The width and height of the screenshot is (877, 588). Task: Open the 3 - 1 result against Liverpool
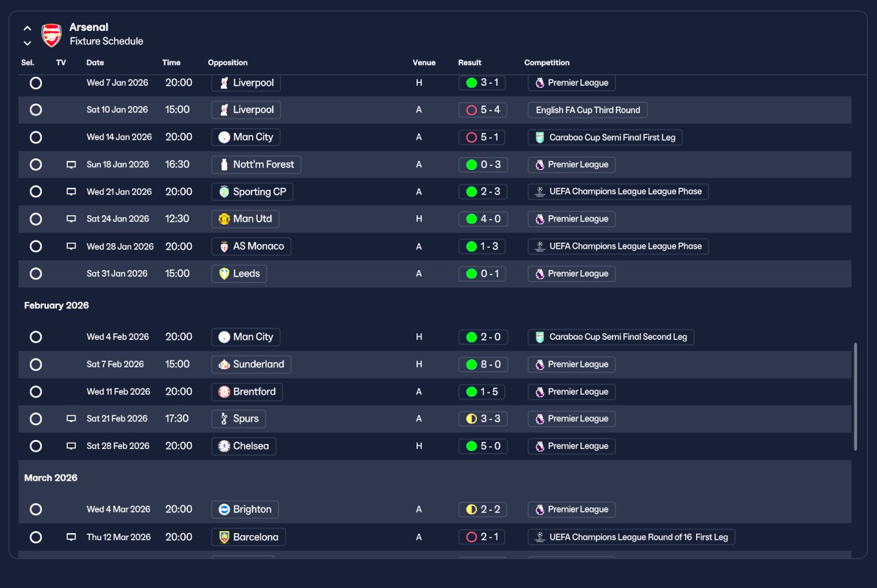coord(482,83)
